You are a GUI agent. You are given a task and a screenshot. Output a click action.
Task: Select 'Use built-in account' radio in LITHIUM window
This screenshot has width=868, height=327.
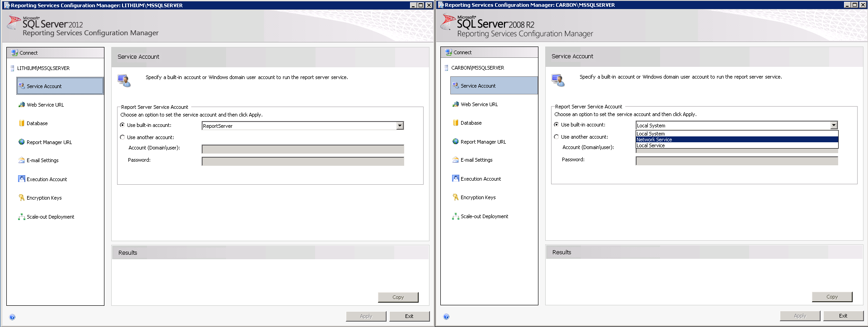123,125
